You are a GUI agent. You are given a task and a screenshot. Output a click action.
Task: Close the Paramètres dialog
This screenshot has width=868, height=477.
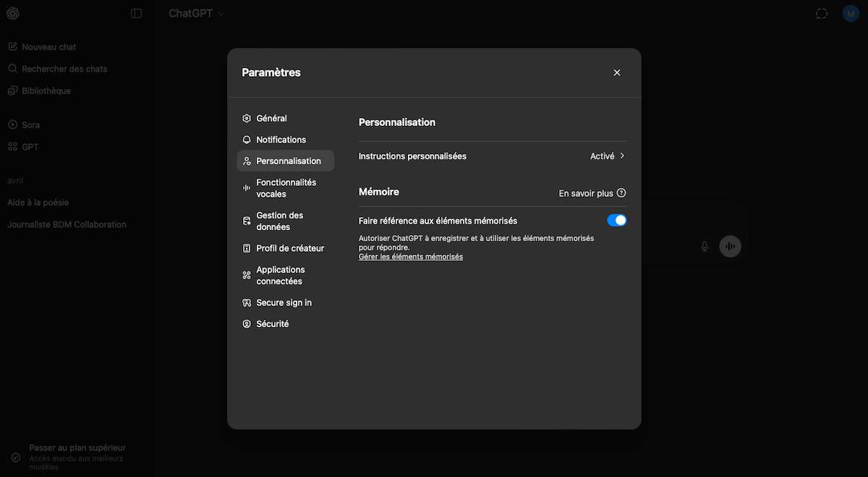[617, 72]
